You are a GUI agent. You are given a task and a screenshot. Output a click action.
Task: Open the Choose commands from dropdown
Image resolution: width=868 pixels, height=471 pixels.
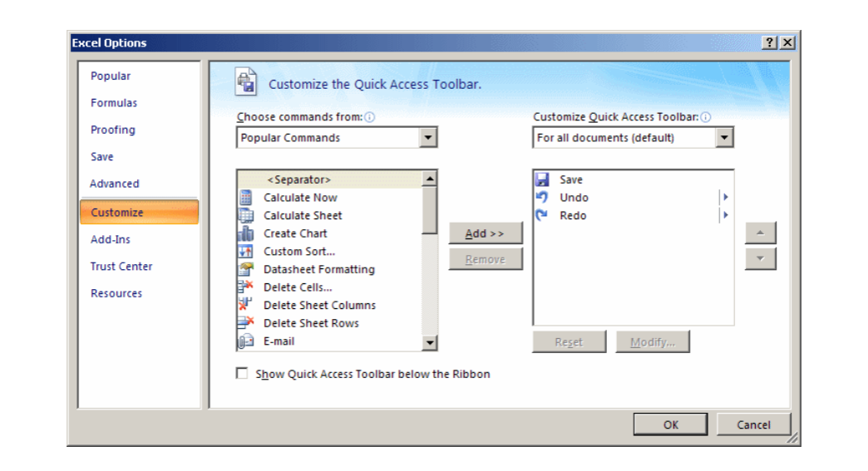[428, 138]
